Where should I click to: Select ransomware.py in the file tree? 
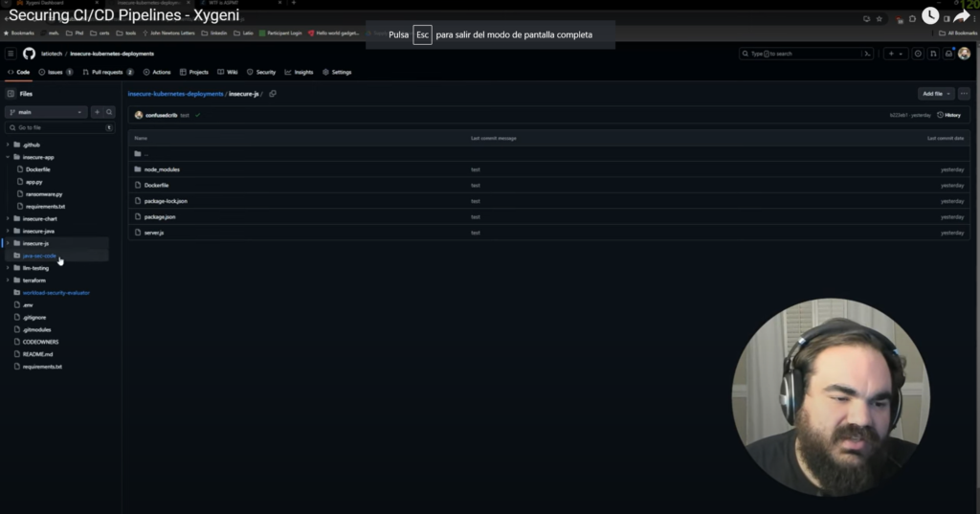[x=44, y=194]
